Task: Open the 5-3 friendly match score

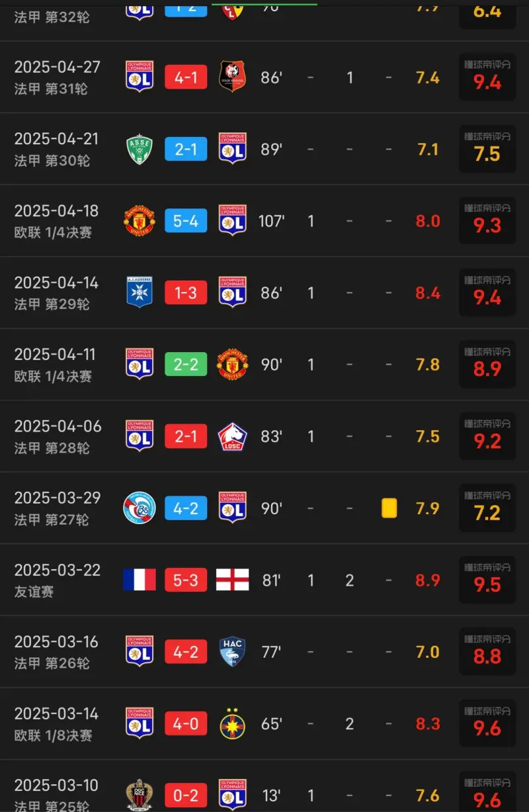Action: [186, 580]
